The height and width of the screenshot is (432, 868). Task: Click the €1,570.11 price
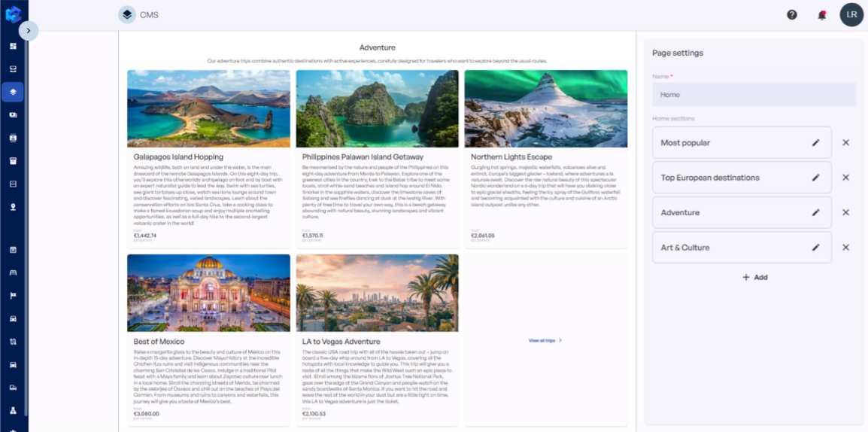pyautogui.click(x=313, y=236)
